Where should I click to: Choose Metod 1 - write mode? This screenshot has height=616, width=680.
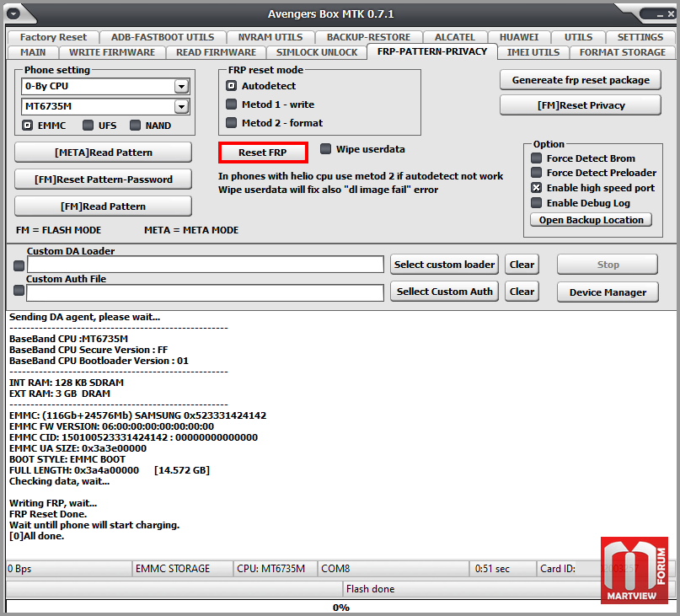coord(232,104)
